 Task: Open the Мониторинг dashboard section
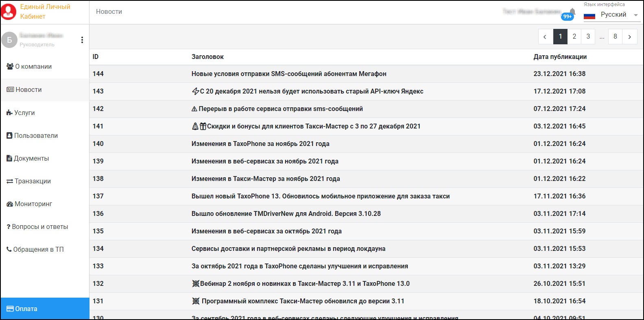coord(33,204)
